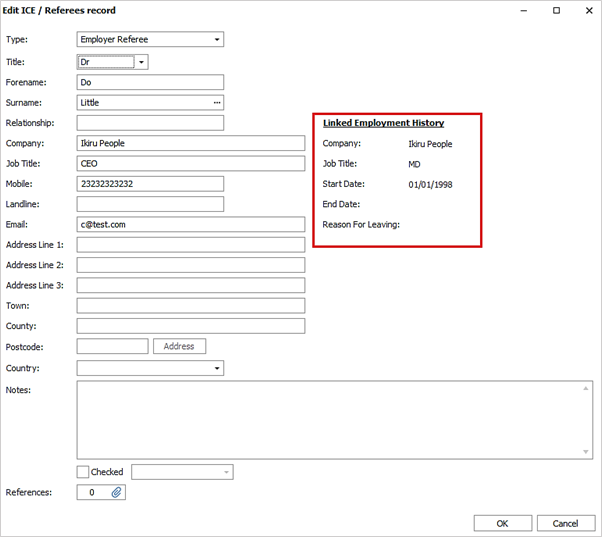Image resolution: width=602 pixels, height=537 pixels.
Task: Open the Surname ellipsis lookup button
Action: click(x=217, y=102)
